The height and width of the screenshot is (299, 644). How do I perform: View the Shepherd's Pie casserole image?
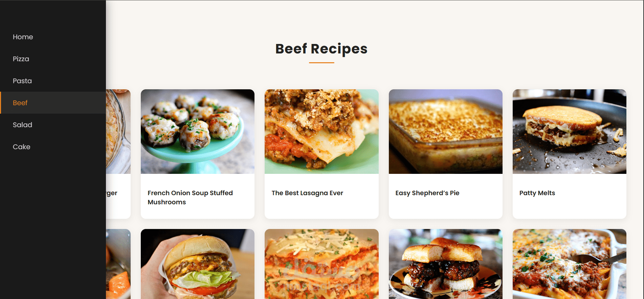446,132
